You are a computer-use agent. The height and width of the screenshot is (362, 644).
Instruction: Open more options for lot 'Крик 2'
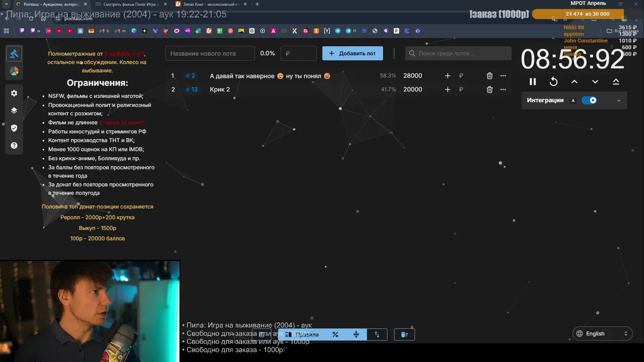(x=503, y=89)
